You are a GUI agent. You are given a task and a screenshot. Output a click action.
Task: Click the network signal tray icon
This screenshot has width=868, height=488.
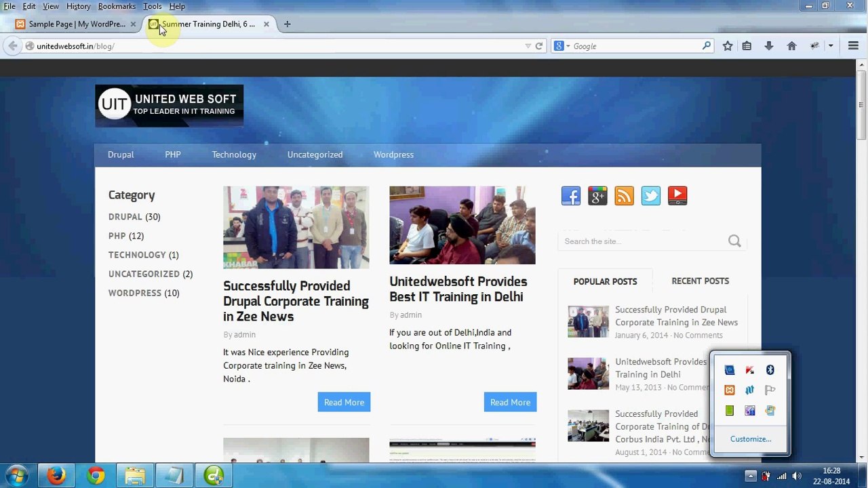(782, 476)
